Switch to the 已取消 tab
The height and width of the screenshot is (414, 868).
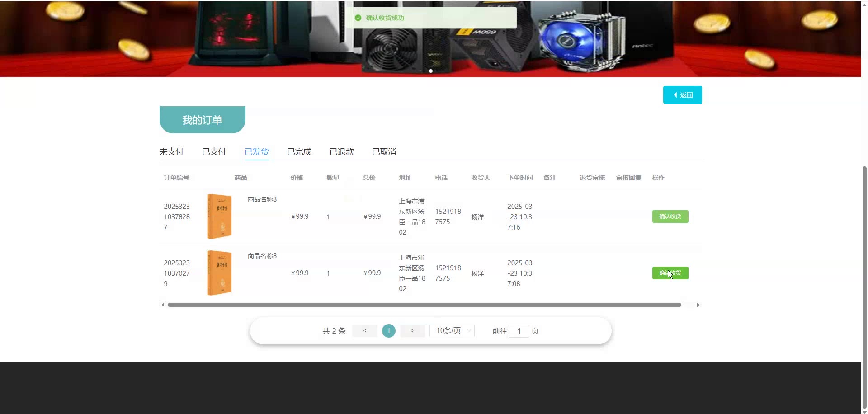(x=384, y=152)
